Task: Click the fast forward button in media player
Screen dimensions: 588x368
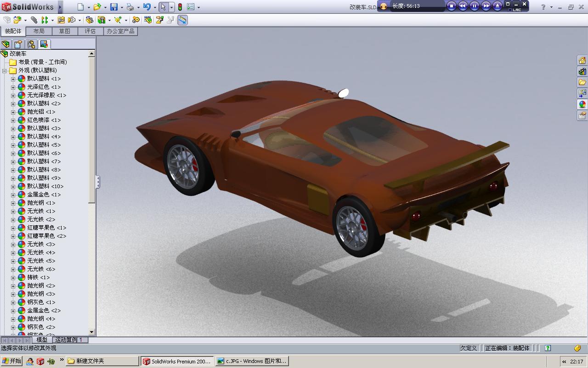Action: click(x=486, y=6)
